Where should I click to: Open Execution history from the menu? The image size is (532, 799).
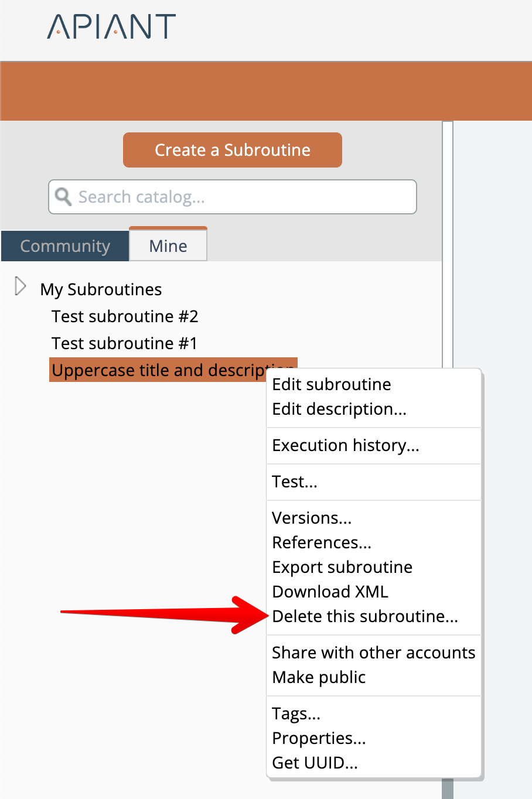pos(346,445)
